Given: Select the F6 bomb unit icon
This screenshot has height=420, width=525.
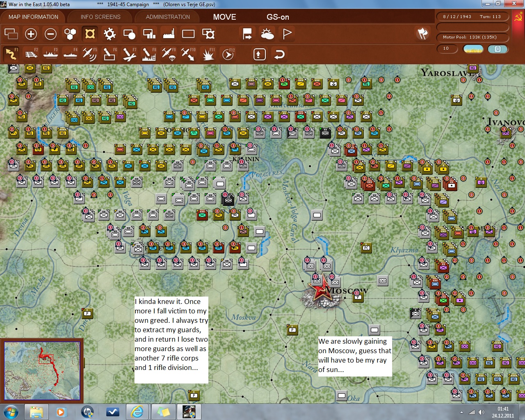Looking at the screenshot, I should pos(110,54).
